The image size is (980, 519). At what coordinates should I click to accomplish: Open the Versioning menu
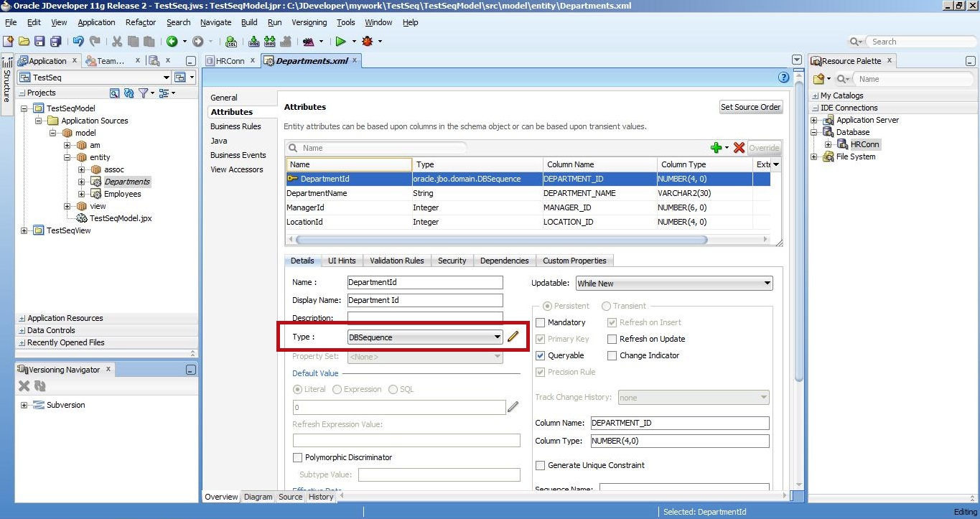click(309, 22)
